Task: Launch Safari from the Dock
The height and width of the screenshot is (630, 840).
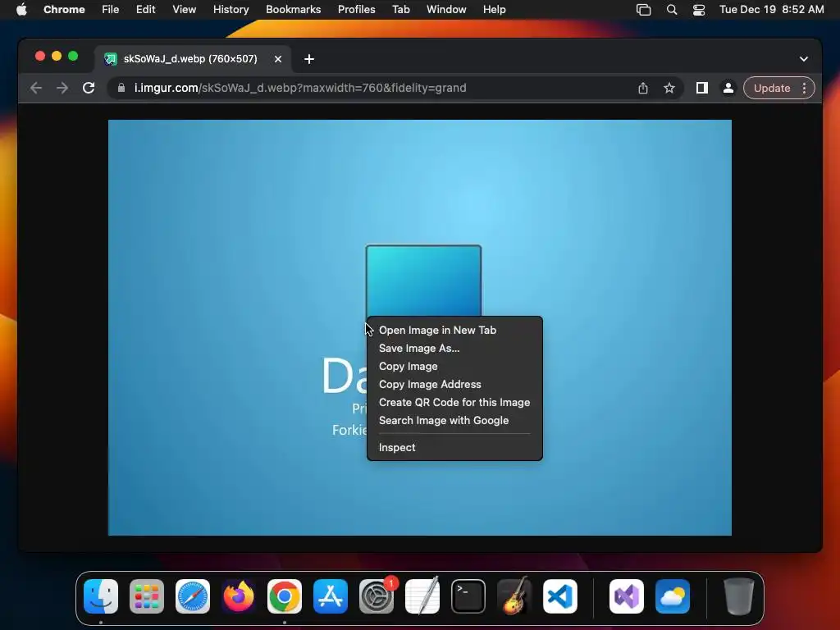Action: (193, 596)
